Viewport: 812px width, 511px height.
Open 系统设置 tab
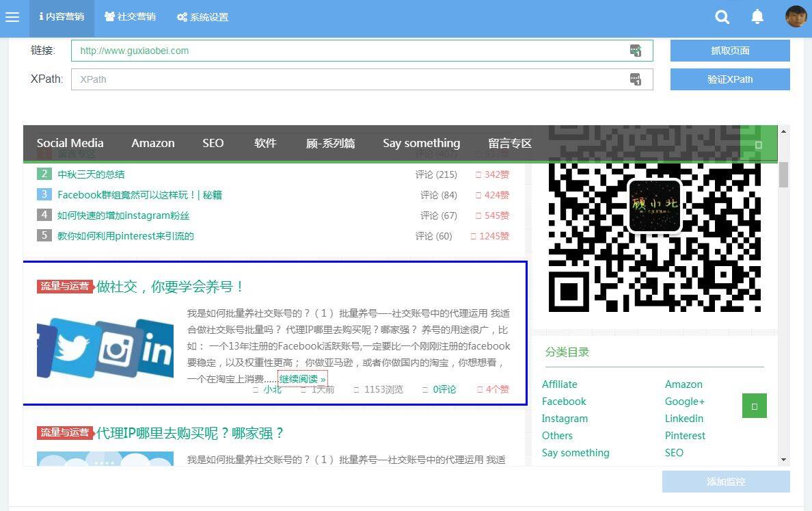pyautogui.click(x=202, y=17)
